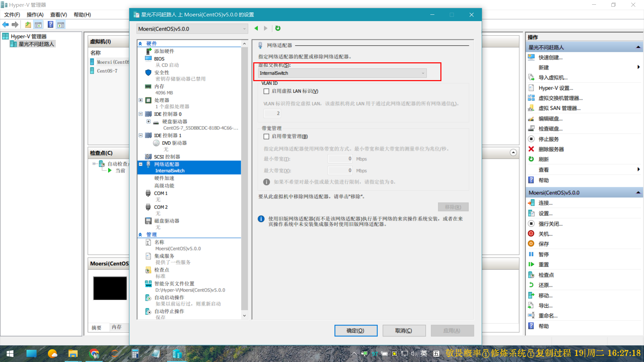This screenshot has width=644, height=362.
Task: Select Memory 4096 MB entry
Action: point(159,86)
